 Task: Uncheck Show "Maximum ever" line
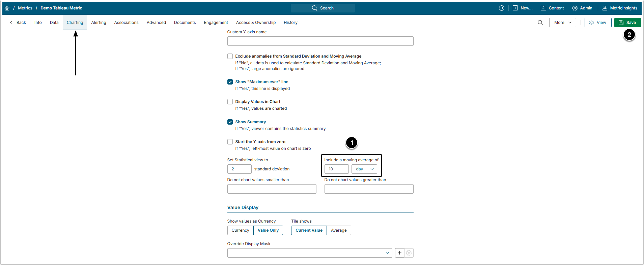pos(230,82)
